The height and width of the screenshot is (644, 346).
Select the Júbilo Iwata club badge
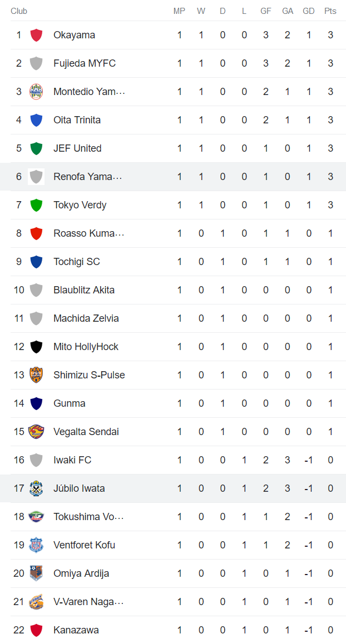36,488
